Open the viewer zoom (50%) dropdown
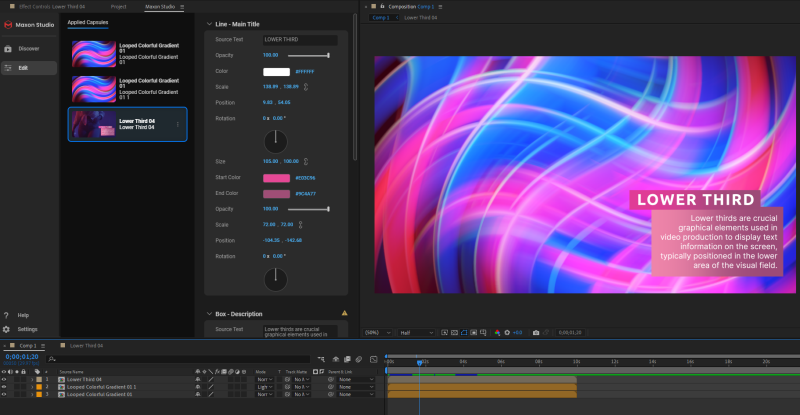The image size is (800, 415). 376,332
